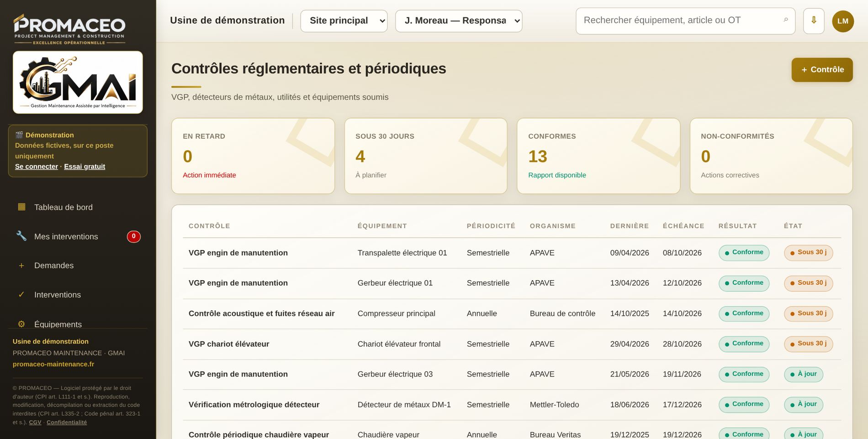This screenshot has height=439, width=868.
Task: Open the LM user avatar
Action: [843, 21]
